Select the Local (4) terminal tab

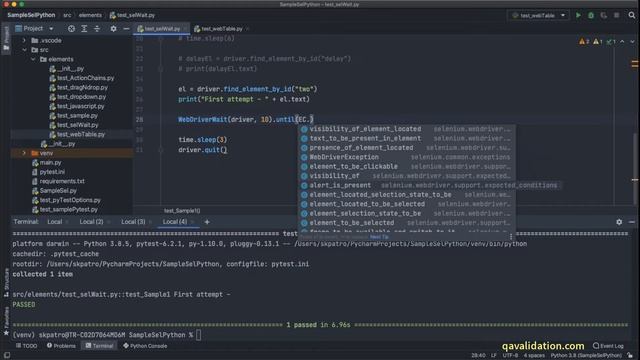[175, 222]
